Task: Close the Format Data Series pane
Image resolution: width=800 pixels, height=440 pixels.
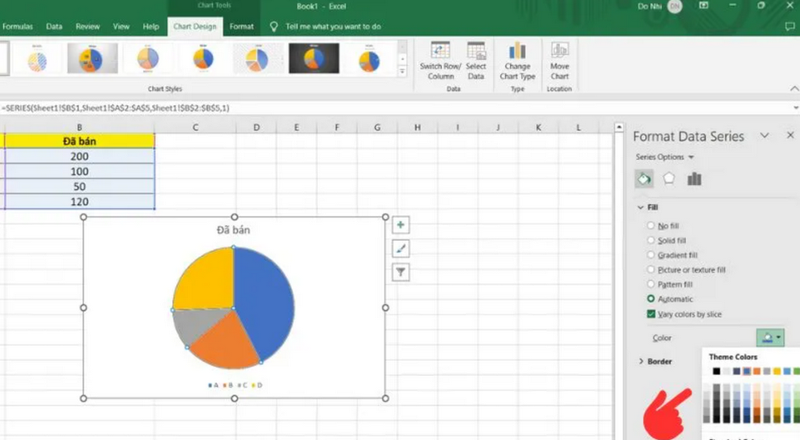Action: coord(790,135)
